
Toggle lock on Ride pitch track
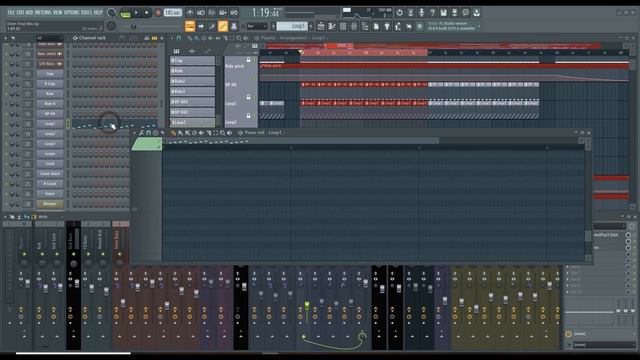click(x=248, y=60)
